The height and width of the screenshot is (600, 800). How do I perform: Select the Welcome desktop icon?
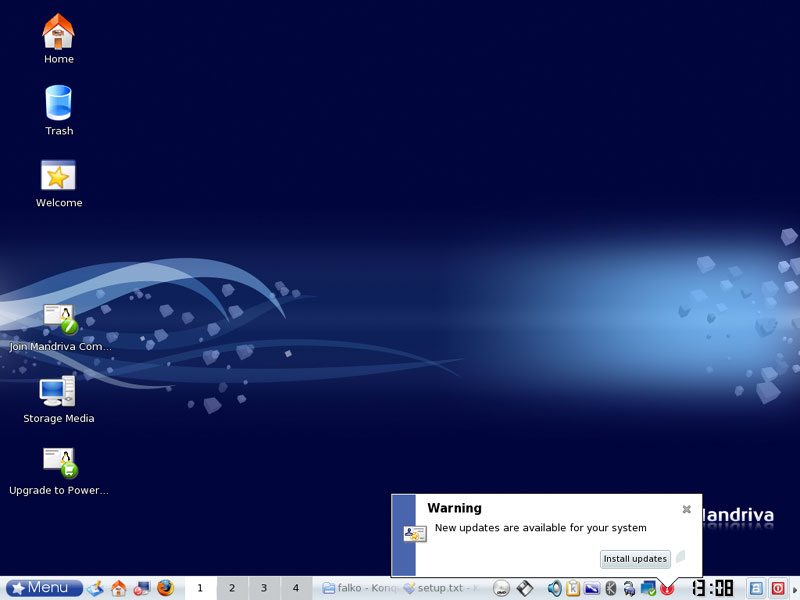[x=58, y=184]
